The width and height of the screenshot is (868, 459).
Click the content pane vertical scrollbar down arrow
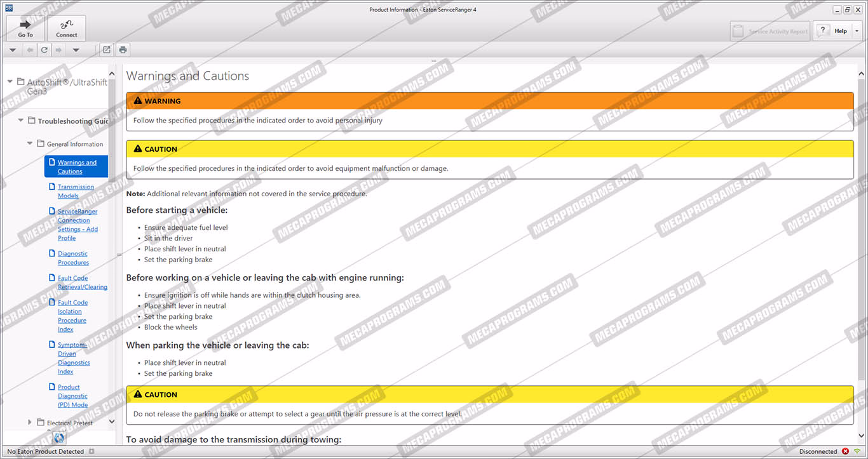tap(861, 435)
